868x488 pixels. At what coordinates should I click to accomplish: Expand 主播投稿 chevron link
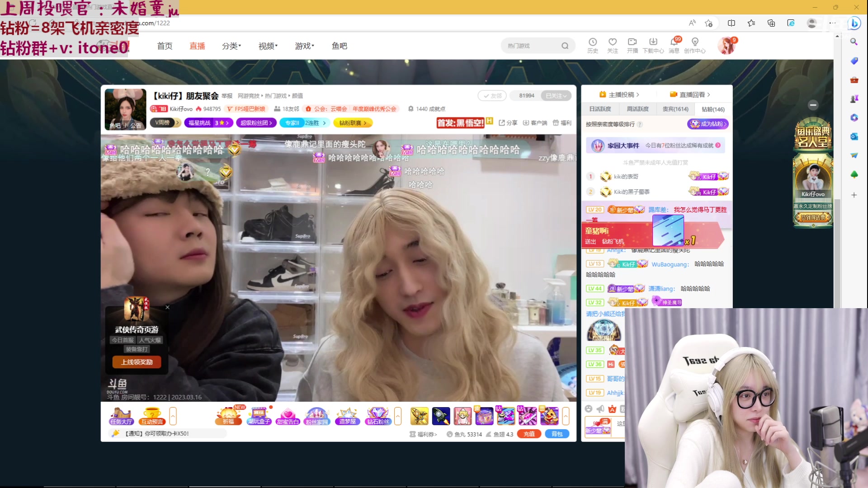[619, 94]
